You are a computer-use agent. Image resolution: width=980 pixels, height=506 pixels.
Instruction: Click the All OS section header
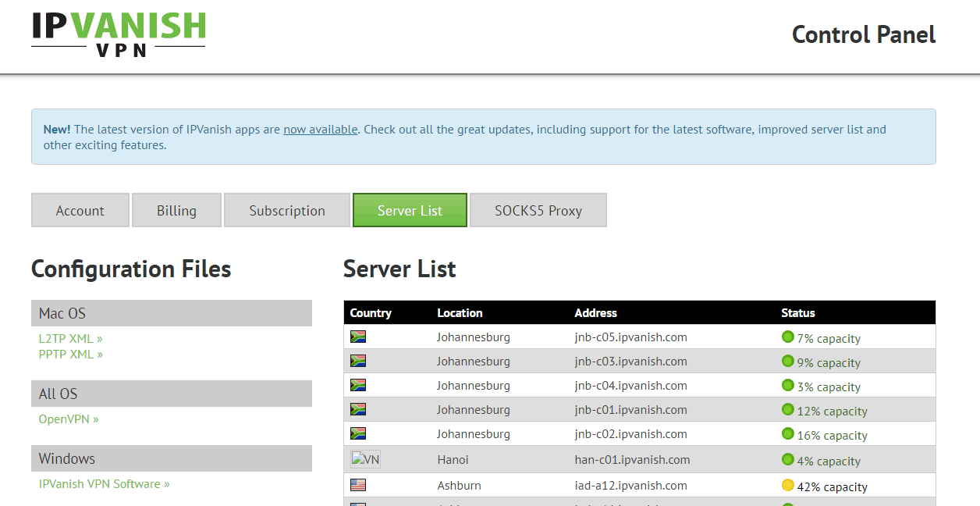(172, 394)
